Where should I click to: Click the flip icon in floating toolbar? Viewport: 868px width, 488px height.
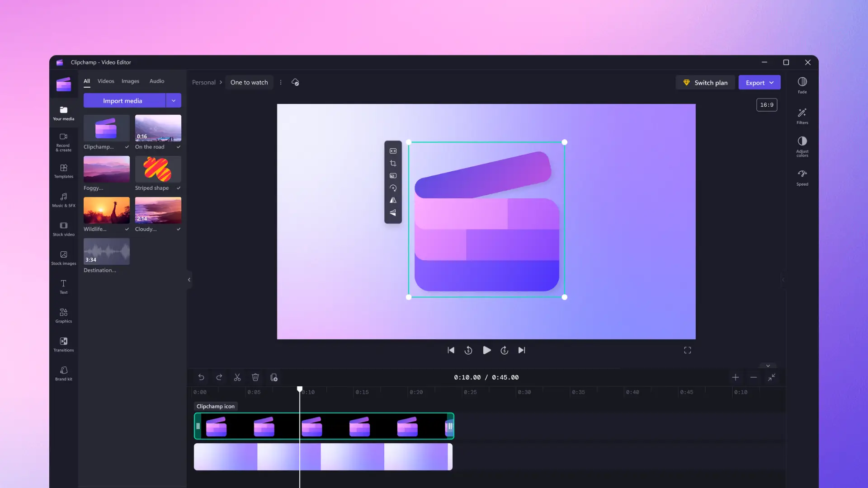tap(392, 200)
